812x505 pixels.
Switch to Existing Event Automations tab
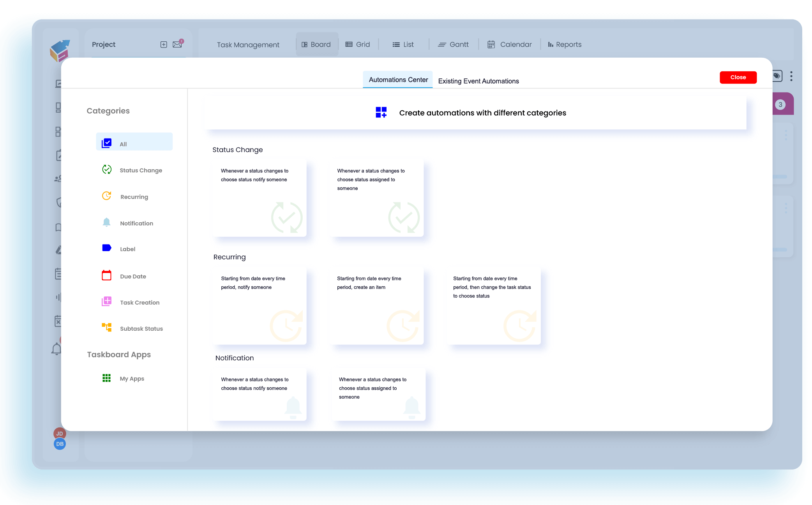[478, 81]
